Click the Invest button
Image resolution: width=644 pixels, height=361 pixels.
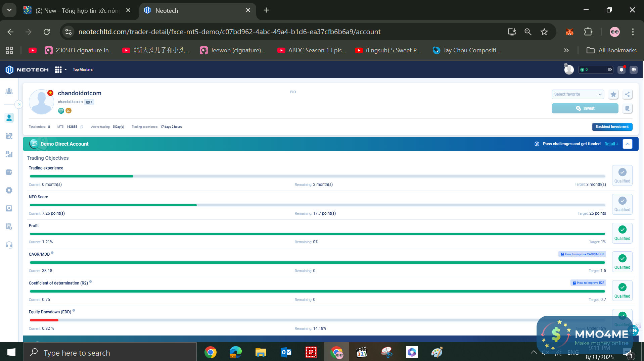(585, 108)
